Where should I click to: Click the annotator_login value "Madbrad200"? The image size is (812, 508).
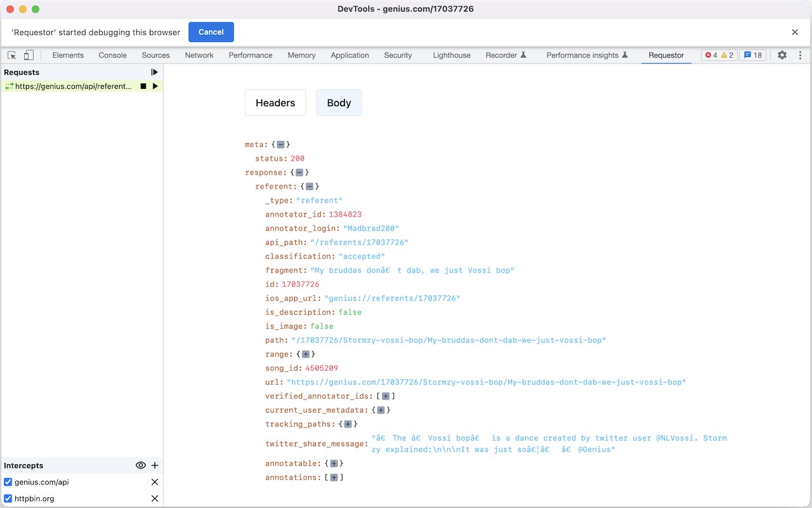[x=371, y=229]
